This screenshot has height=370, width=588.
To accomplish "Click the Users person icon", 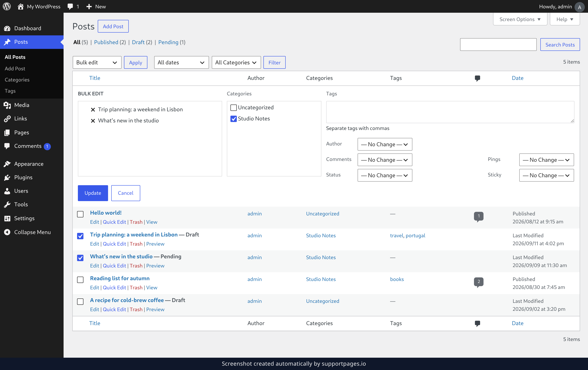I will pos(7,191).
